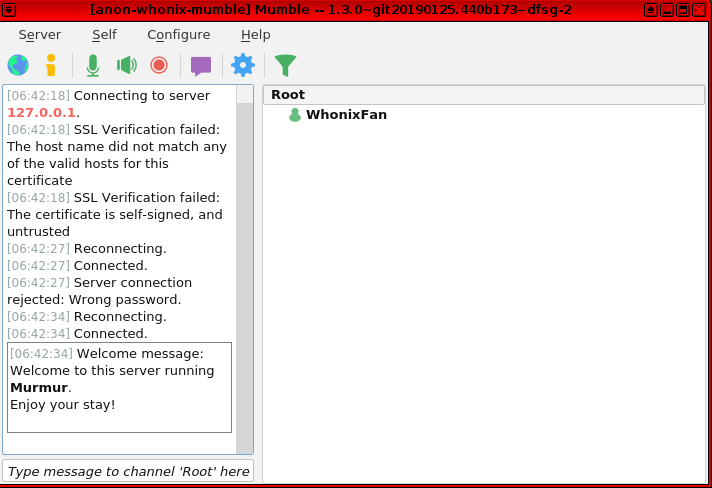This screenshot has width=712, height=488.
Task: Deafen yourself with the speaker icon
Action: (126, 66)
